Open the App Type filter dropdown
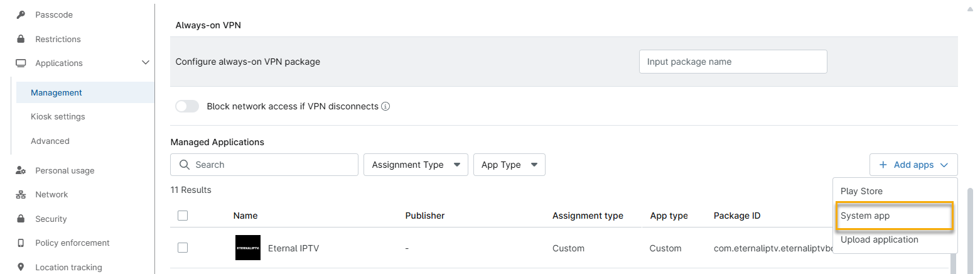The image size is (980, 274). [509, 165]
